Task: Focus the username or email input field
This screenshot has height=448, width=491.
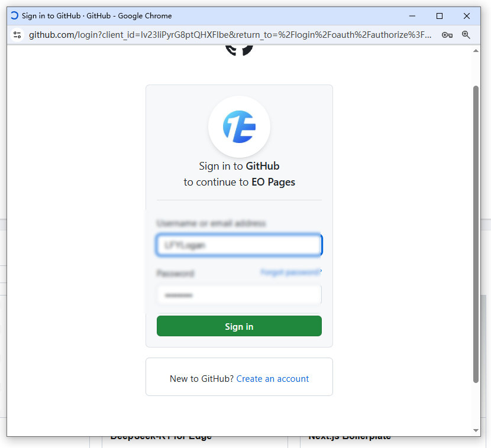Action: pyautogui.click(x=239, y=245)
